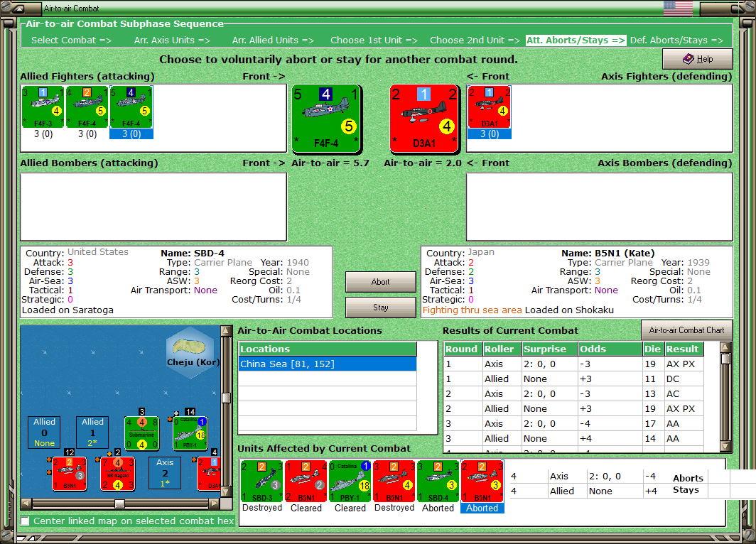
Task: Click the Destroyed B5N1 unit counter
Action: click(394, 482)
